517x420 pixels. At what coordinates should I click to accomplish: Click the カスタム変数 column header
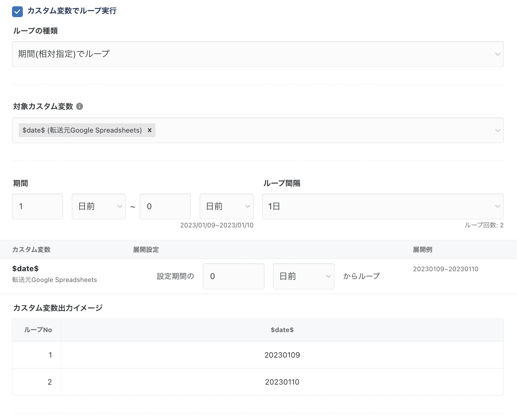tap(31, 250)
